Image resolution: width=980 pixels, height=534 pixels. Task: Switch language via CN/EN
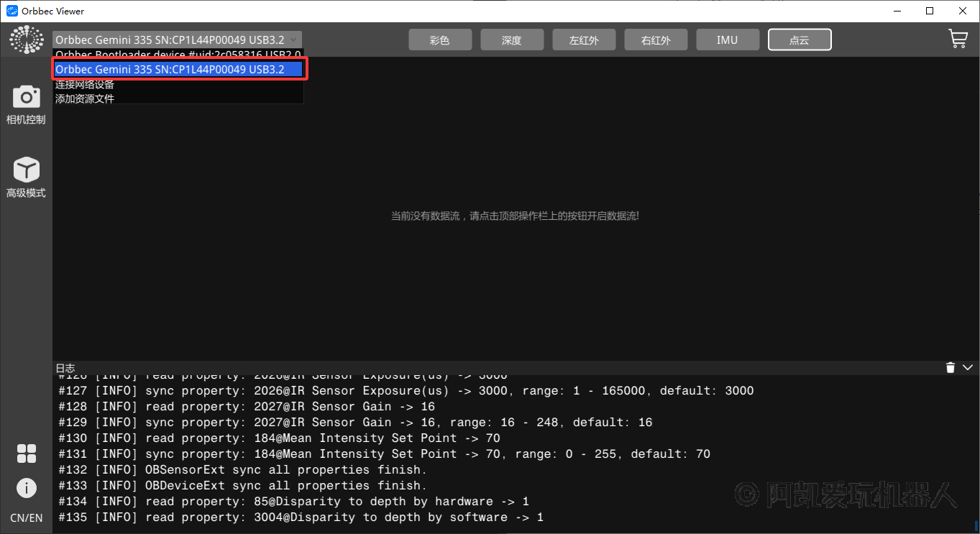(26, 517)
